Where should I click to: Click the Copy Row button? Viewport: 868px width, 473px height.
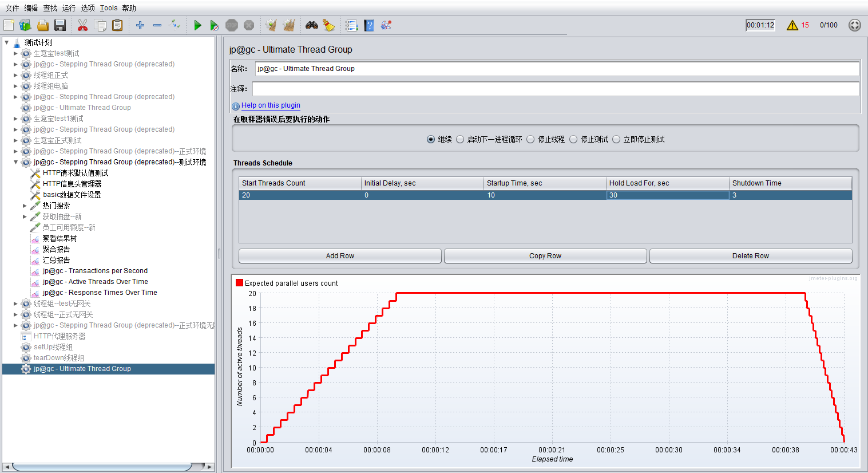[545, 256]
